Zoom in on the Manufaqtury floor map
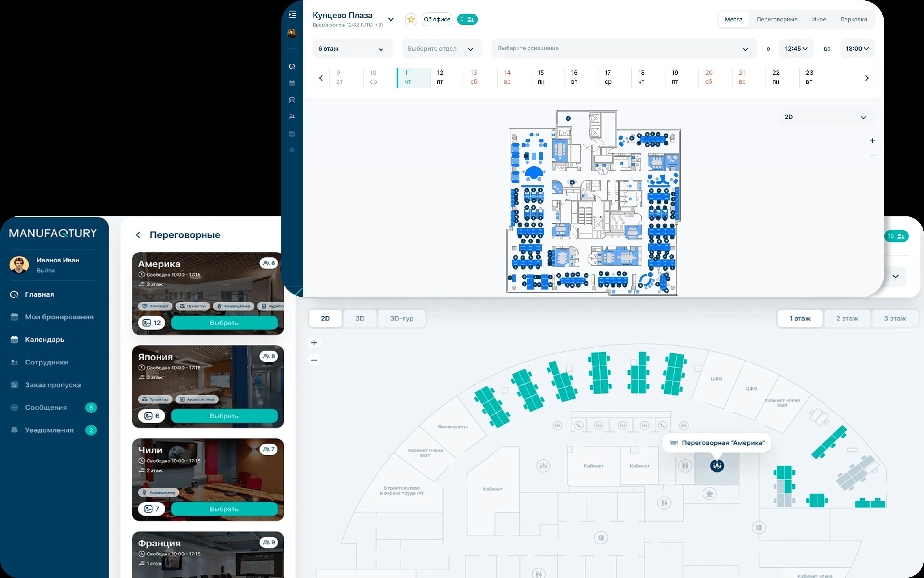 314,343
